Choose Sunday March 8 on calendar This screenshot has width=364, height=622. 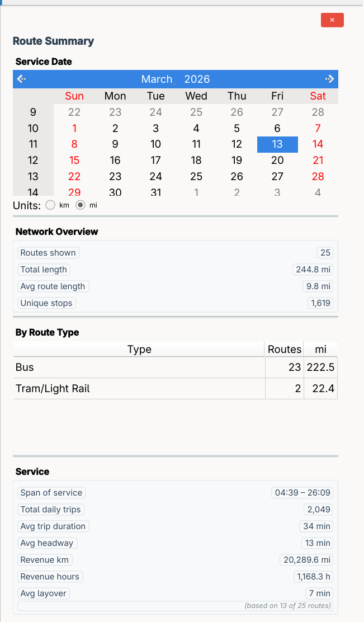pos(74,144)
